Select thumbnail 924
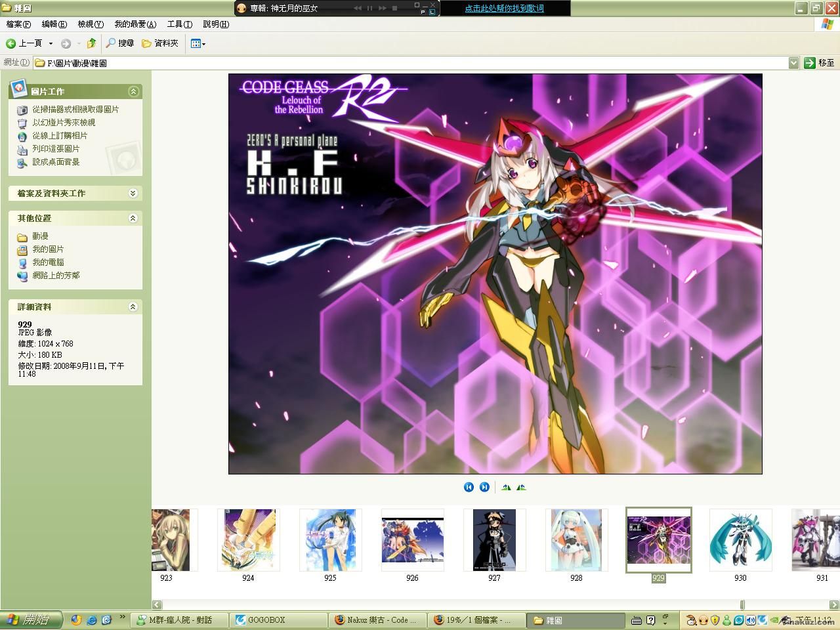840x630 pixels. coord(248,540)
